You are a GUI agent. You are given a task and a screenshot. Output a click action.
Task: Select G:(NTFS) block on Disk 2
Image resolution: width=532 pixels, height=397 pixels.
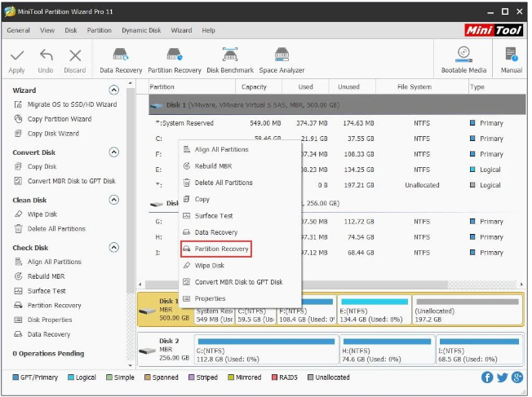[x=266, y=350]
